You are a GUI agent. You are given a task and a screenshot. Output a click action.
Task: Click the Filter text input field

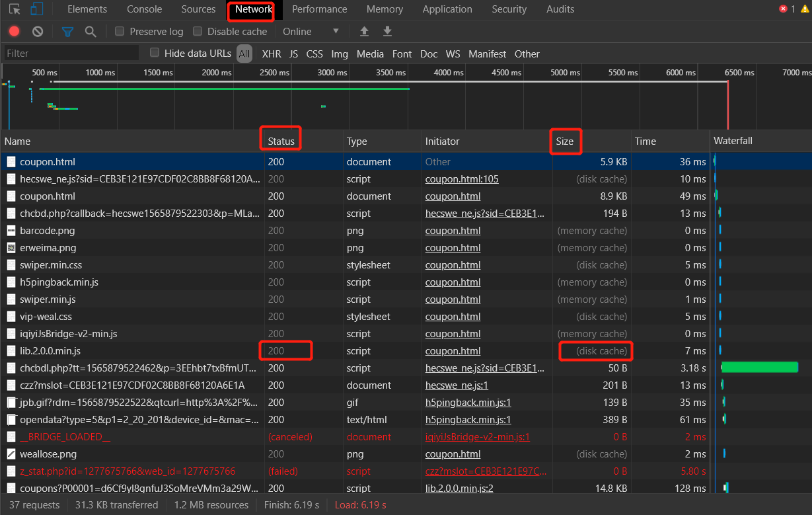71,53
